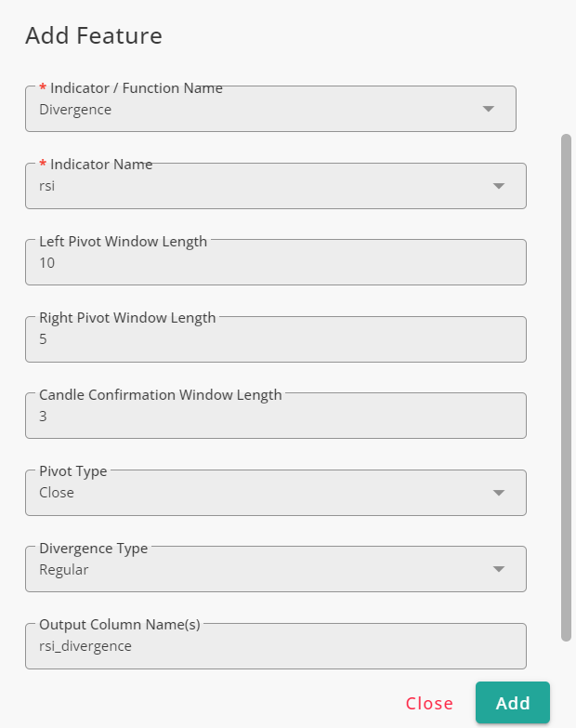576x728 pixels.
Task: Click the caret icon in the rsi field
Action: tap(499, 186)
